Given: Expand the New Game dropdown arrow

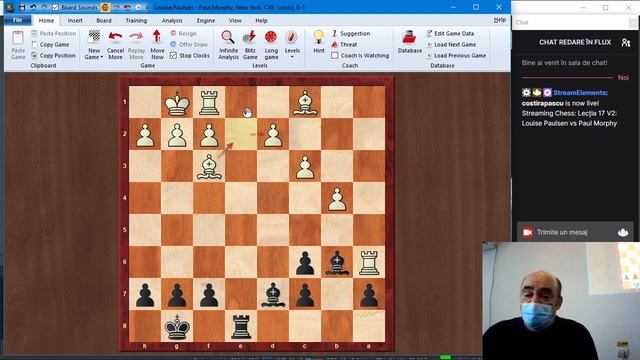Looking at the screenshot, I should coord(101,57).
